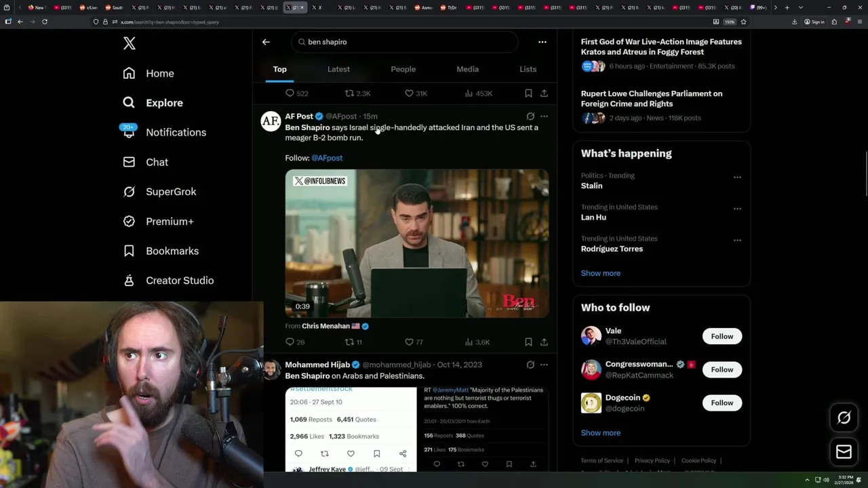Show more under What's happening
This screenshot has width=868, height=488.
tap(601, 273)
